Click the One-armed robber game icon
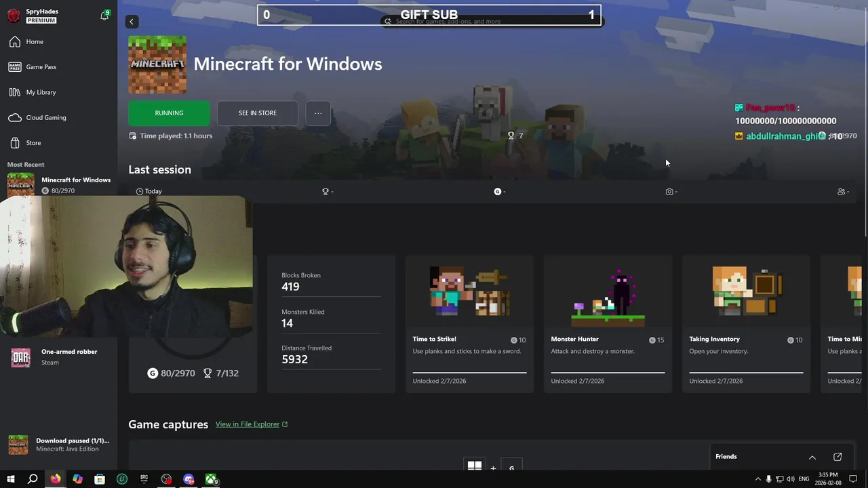 [x=20, y=357]
